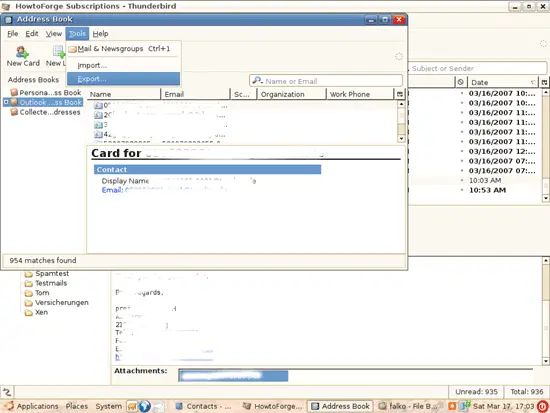The image size is (550, 413).
Task: Click the network monitor tray icon
Action: coord(465,406)
